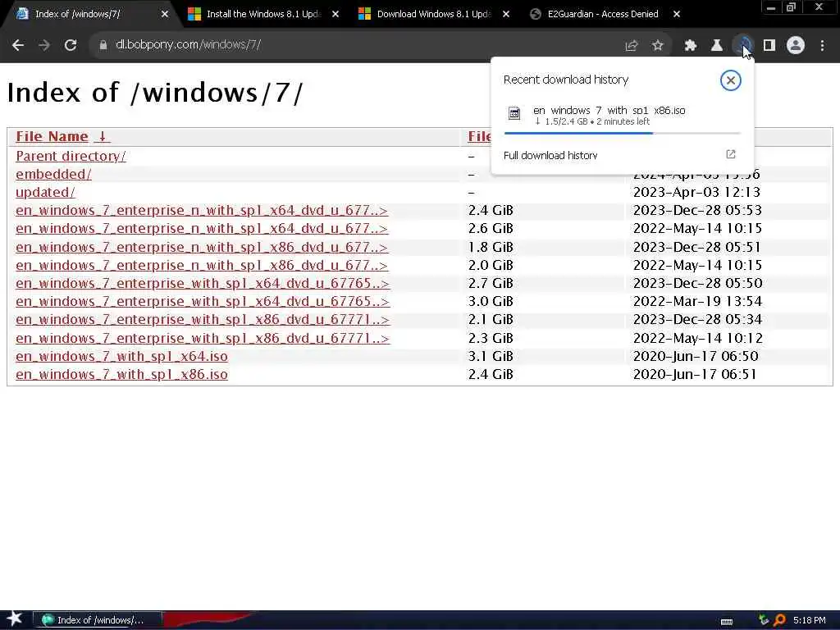Click the ISO file icon in downloads
Screen dimensions: 840x630
pos(514,113)
